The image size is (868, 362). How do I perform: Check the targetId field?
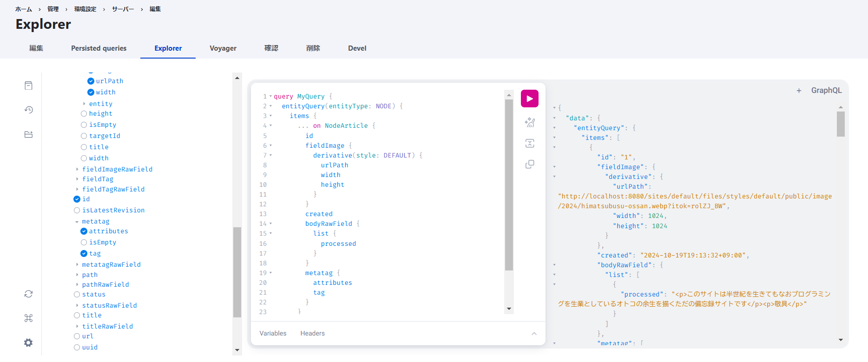click(x=84, y=136)
